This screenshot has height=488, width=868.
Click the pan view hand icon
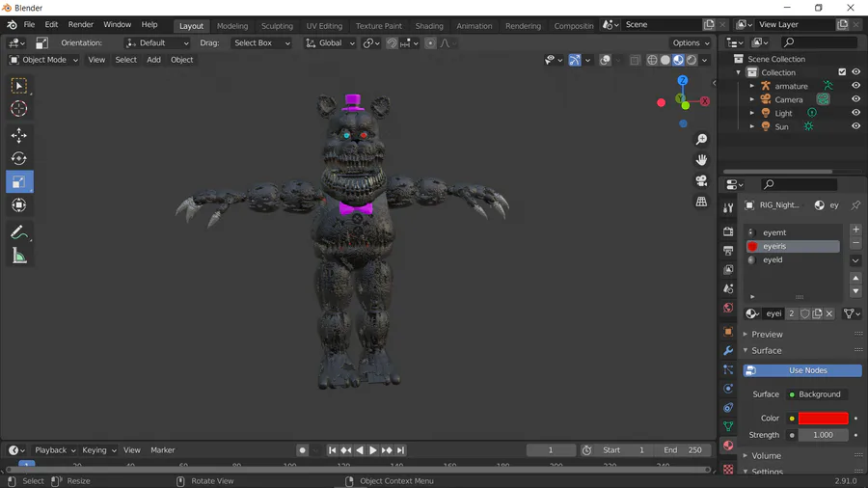coord(701,160)
